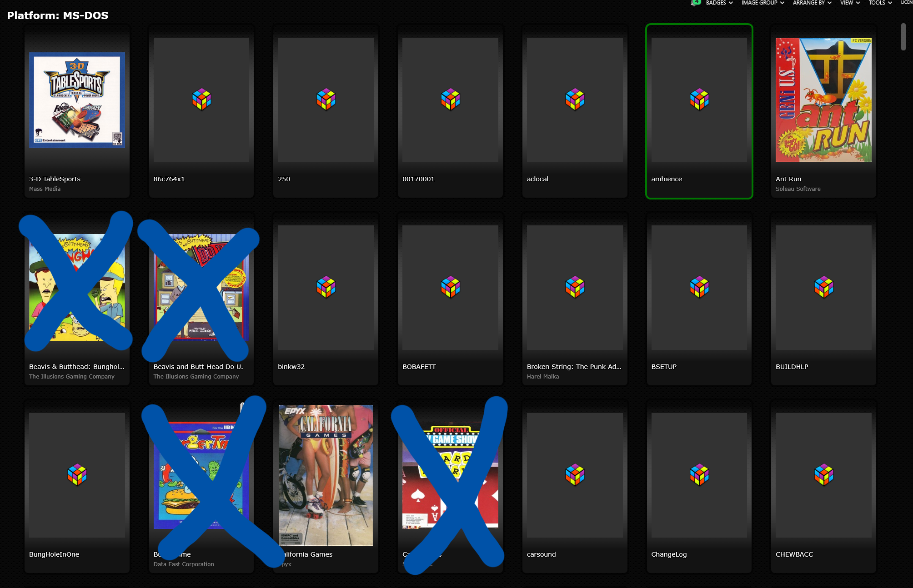913x588 pixels.
Task: Expand the ARRANGE BY dropdown
Action: click(812, 3)
